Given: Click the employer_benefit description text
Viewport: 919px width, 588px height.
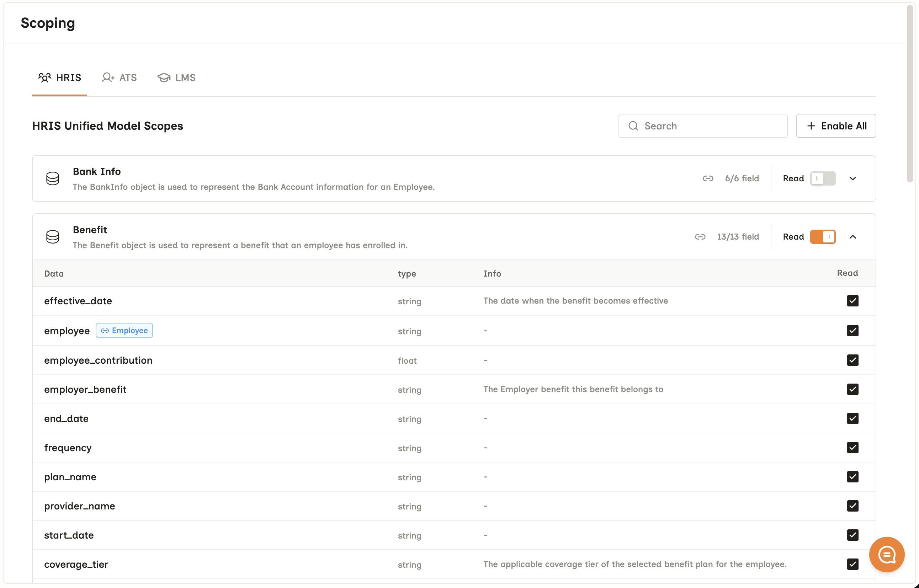Looking at the screenshot, I should point(573,389).
